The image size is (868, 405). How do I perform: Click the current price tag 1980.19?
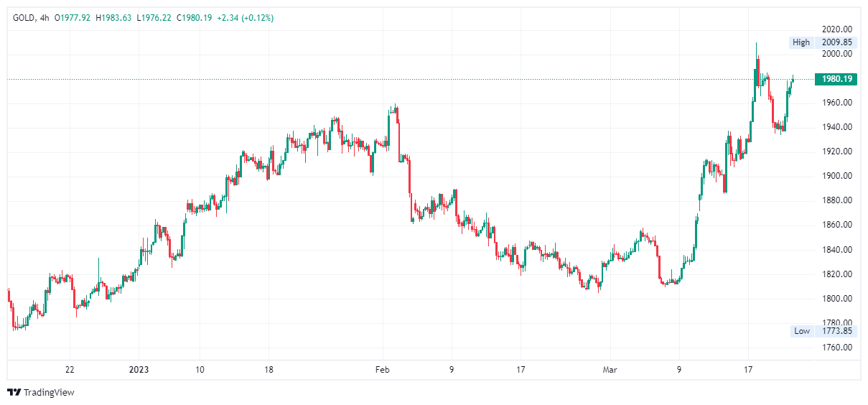(x=836, y=79)
